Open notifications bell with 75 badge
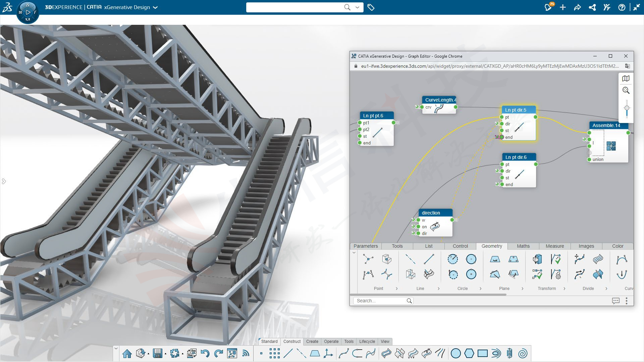This screenshot has width=644, height=362. tap(548, 7)
